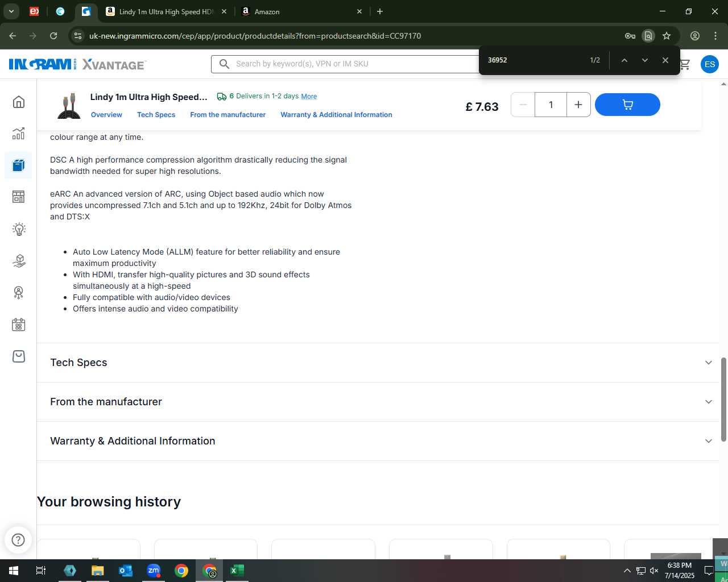The height and width of the screenshot is (582, 728).
Task: Go to previous find-in-page match
Action: (x=624, y=60)
